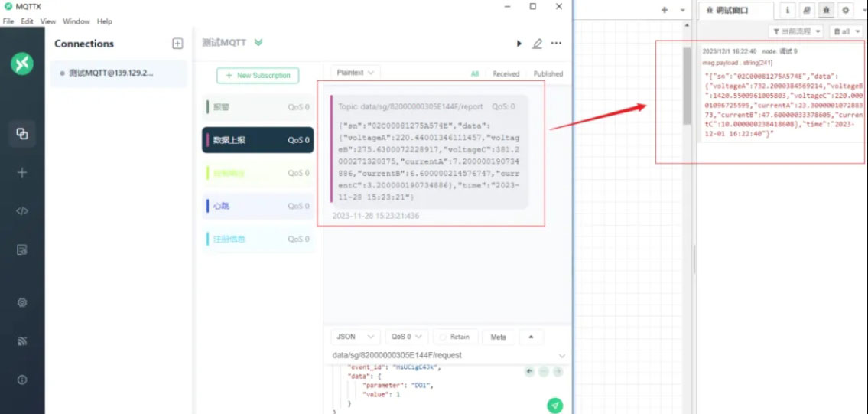This screenshot has width=868, height=414.
Task: Add new connection using plus box beside Connections
Action: pos(177,44)
